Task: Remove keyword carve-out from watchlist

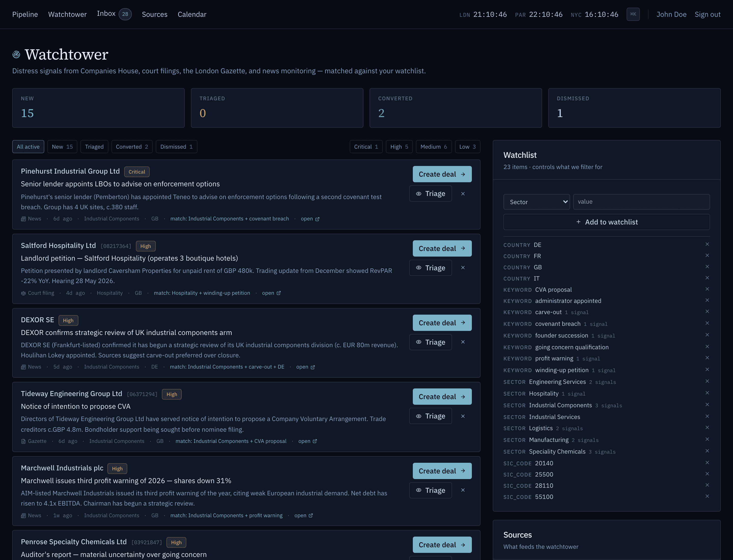Action: pyautogui.click(x=707, y=312)
